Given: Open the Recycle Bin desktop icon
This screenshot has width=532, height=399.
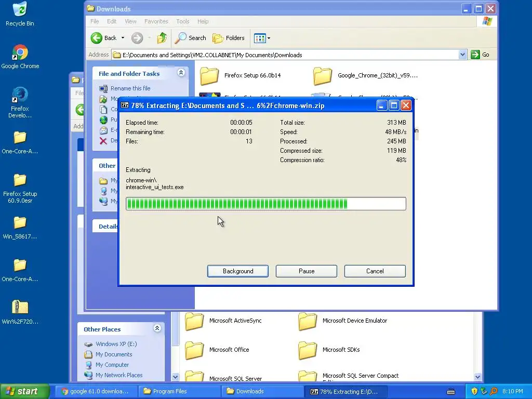Looking at the screenshot, I should coord(20,14).
